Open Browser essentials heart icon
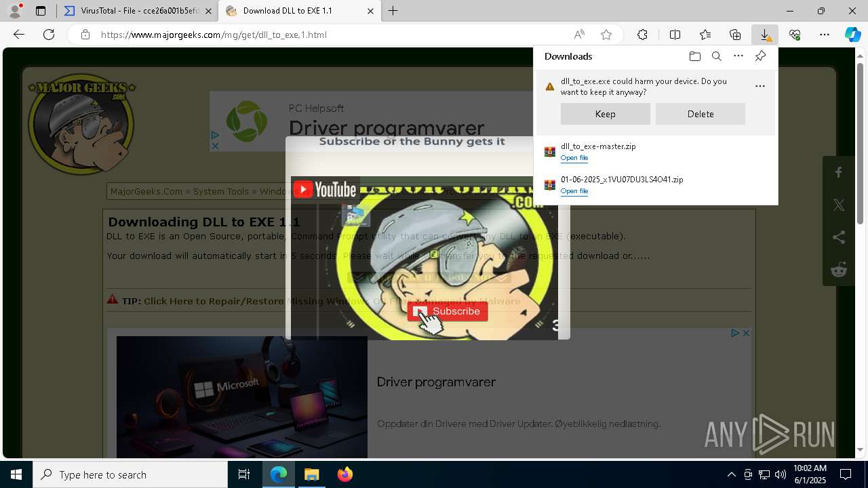868x488 pixels. (x=795, y=35)
